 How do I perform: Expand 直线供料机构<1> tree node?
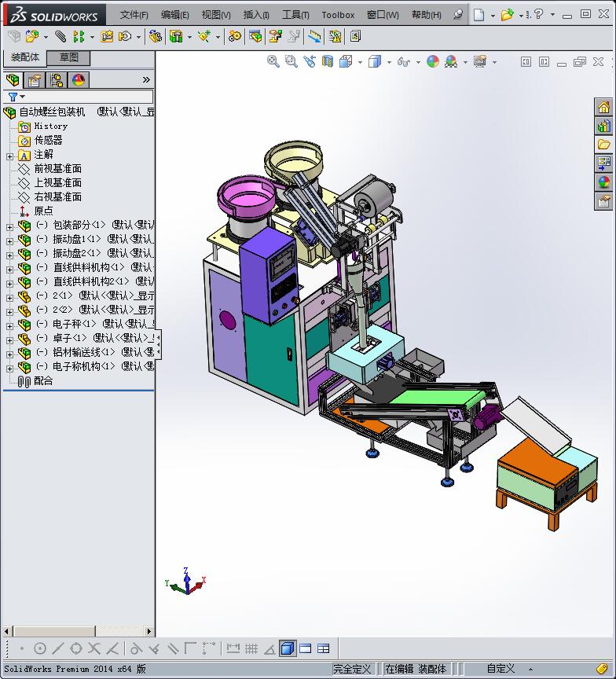[9, 270]
